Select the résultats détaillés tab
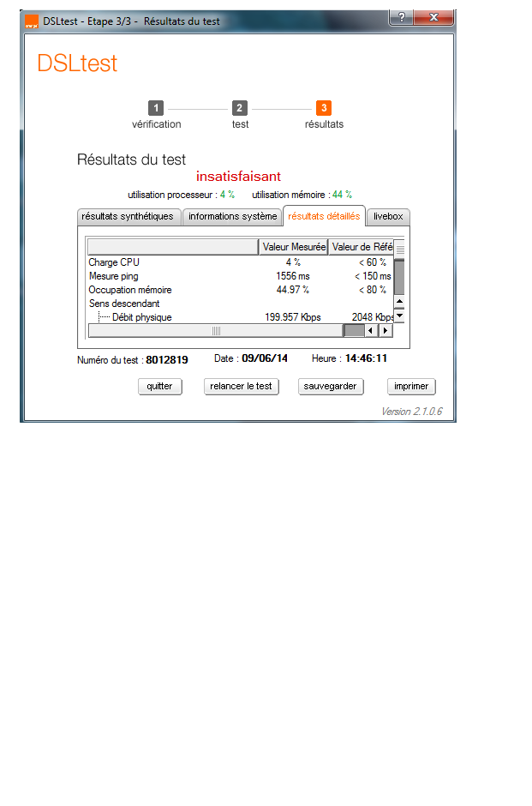This screenshot has height=806, width=532. [324, 216]
